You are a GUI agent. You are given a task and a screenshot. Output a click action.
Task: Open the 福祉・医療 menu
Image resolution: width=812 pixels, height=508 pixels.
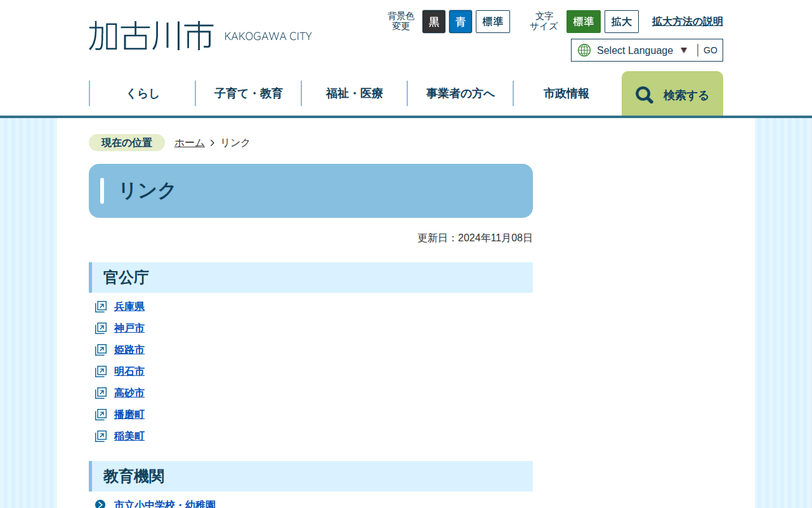[355, 93]
